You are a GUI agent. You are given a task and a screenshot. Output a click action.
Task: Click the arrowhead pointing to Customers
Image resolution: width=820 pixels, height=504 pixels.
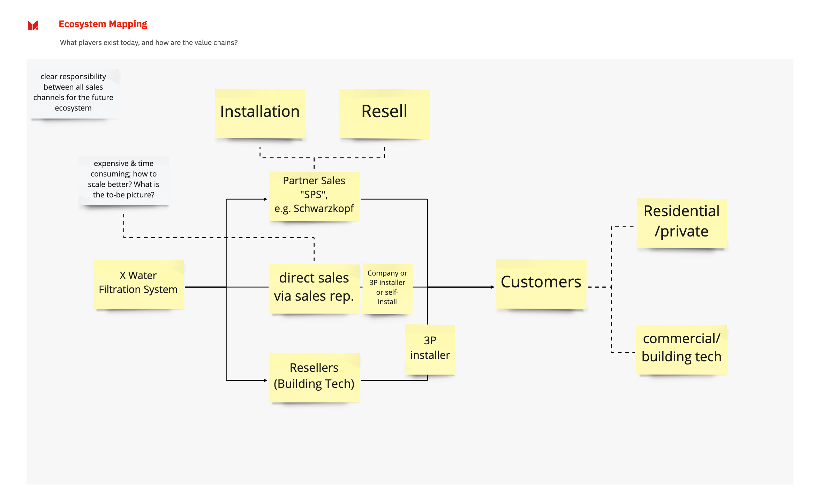tap(492, 287)
